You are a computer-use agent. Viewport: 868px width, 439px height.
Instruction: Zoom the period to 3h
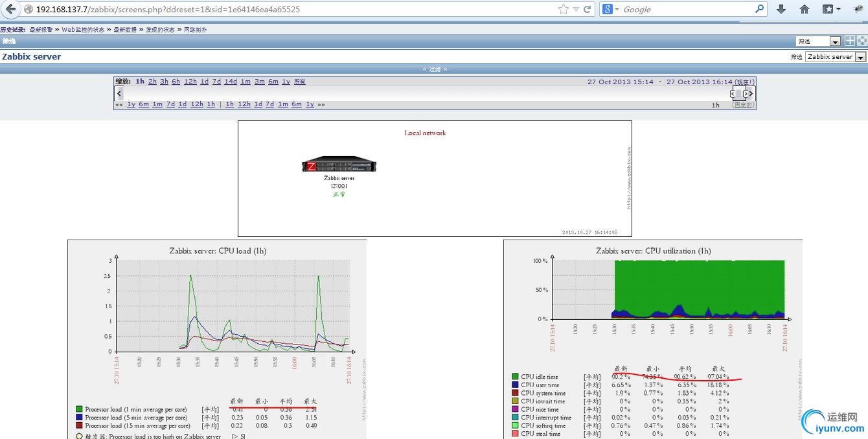point(164,82)
